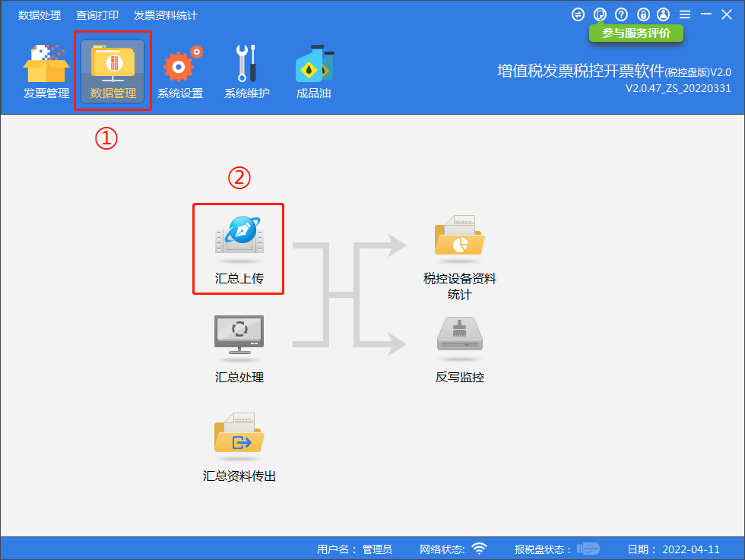
Task: Check the Wi-Fi network status icon
Action: [480, 549]
